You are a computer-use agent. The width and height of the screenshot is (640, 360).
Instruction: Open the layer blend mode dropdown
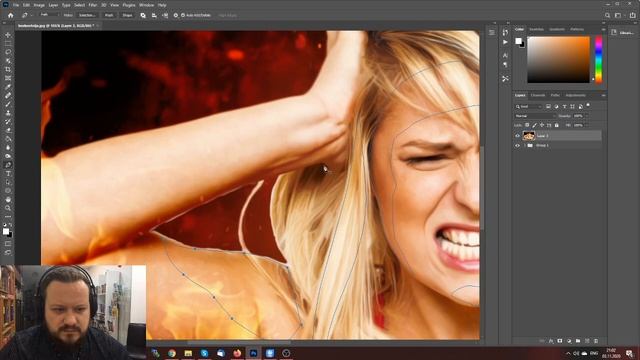tap(535, 116)
